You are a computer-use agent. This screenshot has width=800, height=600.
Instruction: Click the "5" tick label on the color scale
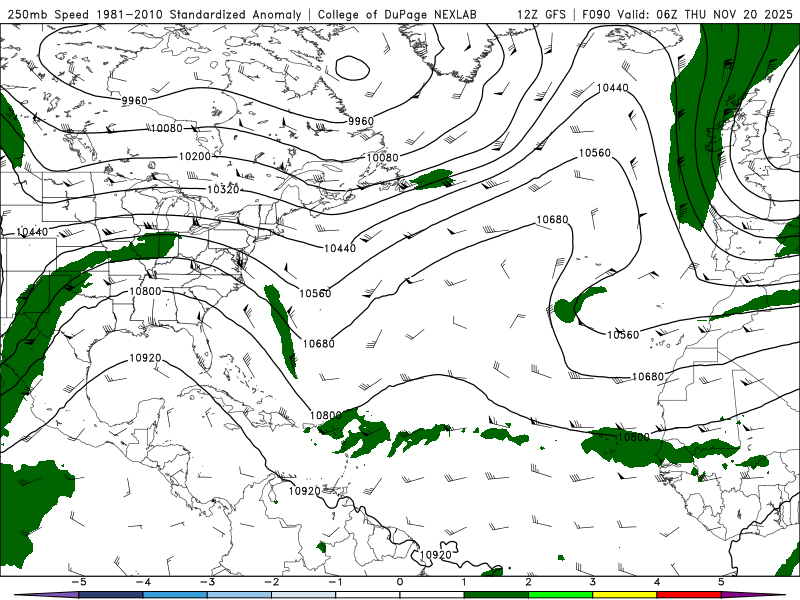point(721,582)
